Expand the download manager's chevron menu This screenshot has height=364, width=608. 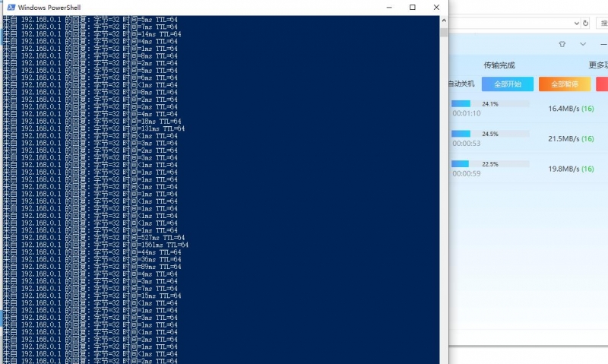pyautogui.click(x=583, y=44)
